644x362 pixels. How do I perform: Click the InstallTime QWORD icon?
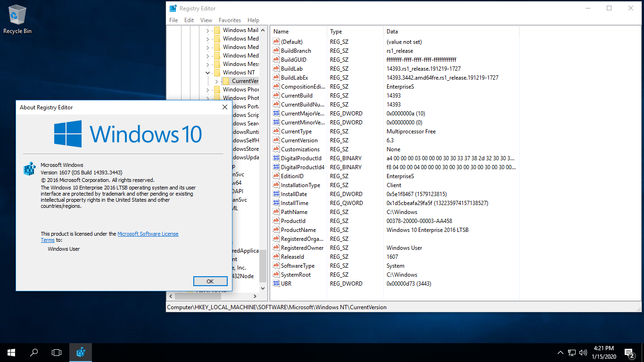click(x=276, y=203)
